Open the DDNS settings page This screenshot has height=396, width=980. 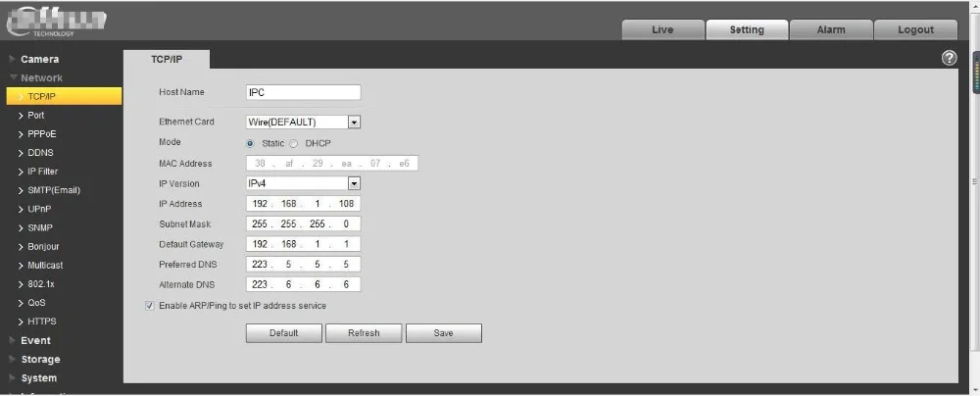[40, 153]
